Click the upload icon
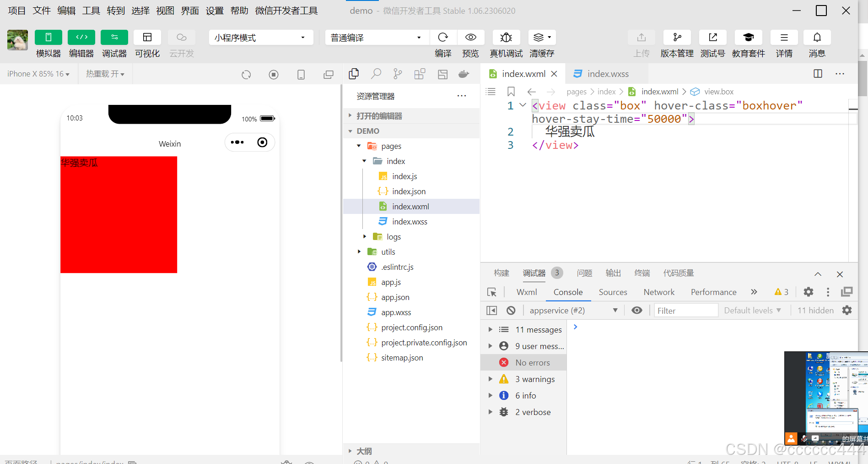 point(642,37)
